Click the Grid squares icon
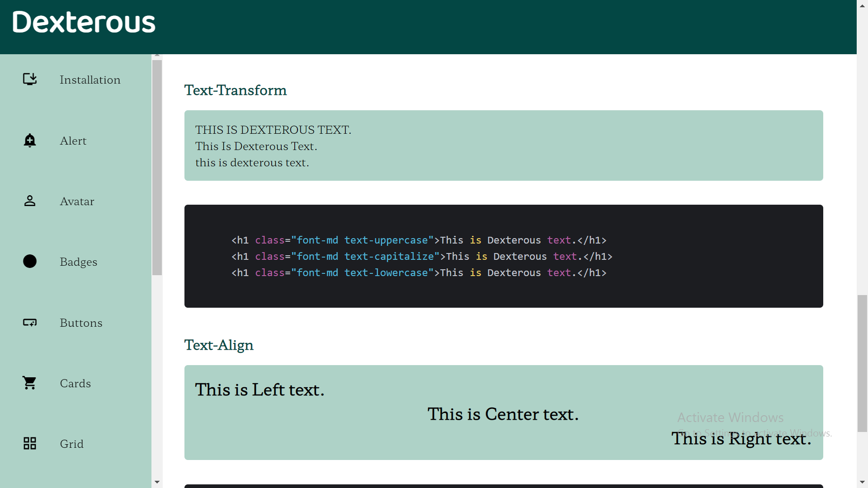Viewport: 868px width, 488px height. pos(30,444)
